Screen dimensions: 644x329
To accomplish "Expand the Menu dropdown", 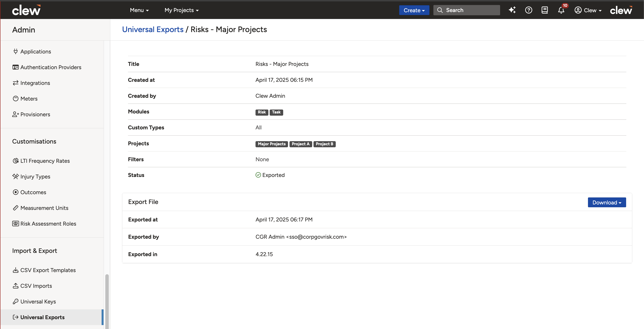I will (x=139, y=10).
